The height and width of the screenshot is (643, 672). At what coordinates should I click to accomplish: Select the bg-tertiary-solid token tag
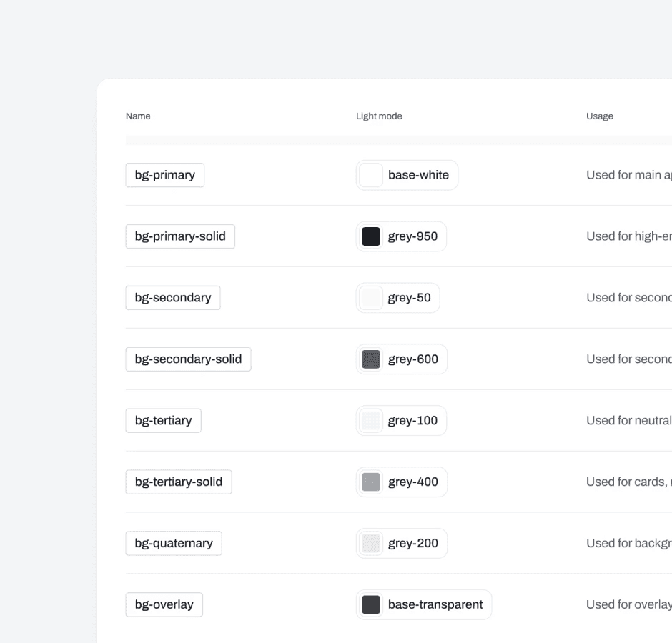tap(179, 482)
